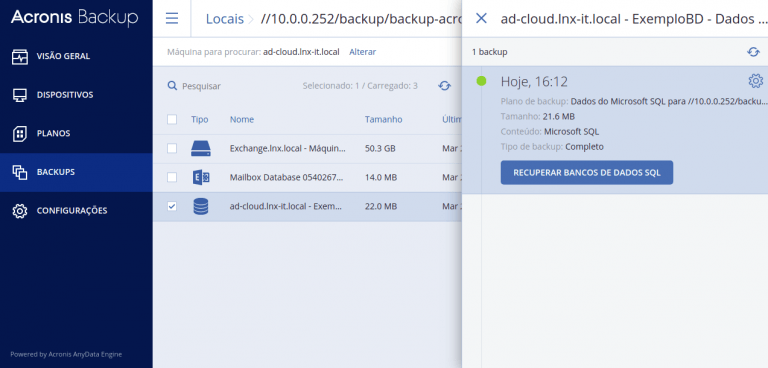This screenshot has height=368, width=768.
Task: Open the hamburger menu icon
Action: click(171, 19)
